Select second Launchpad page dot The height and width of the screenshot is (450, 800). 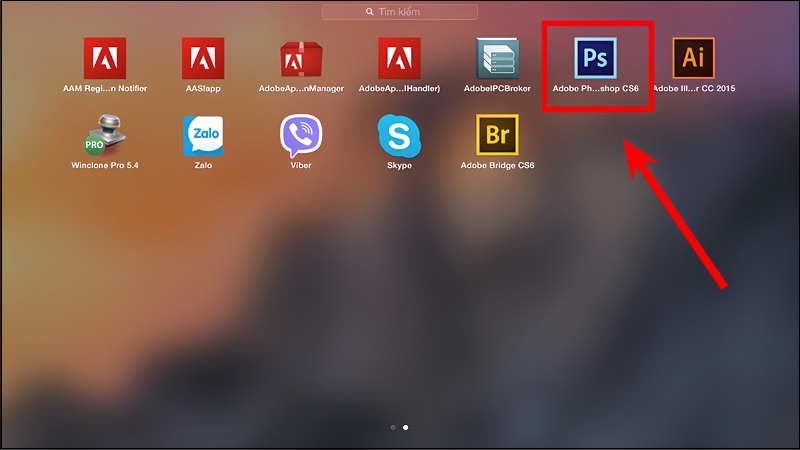click(406, 428)
